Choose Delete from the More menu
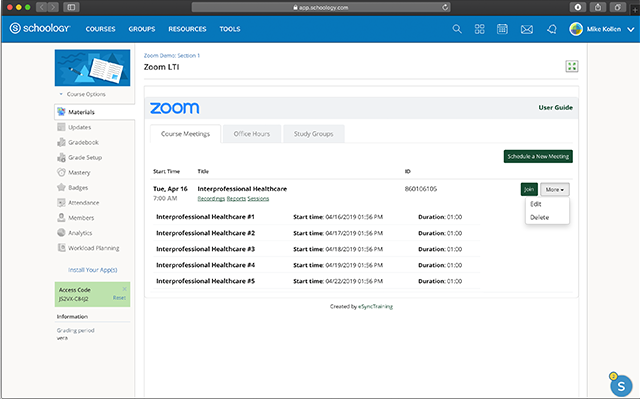The height and width of the screenshot is (399, 640). 547,217
